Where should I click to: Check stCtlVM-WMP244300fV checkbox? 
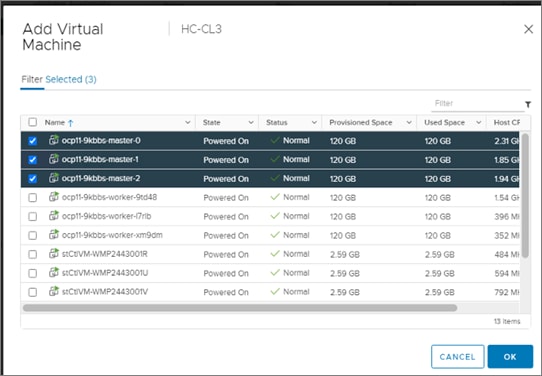point(32,292)
